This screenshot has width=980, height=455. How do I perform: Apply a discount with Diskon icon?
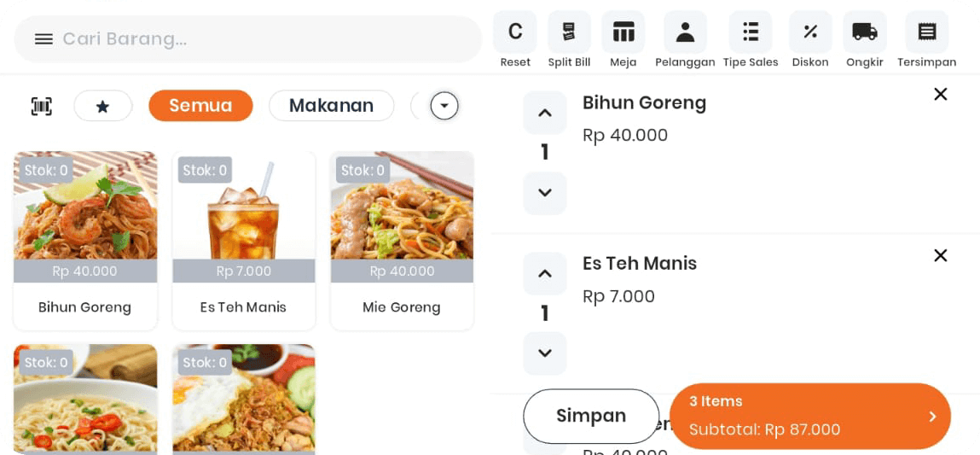tap(810, 32)
